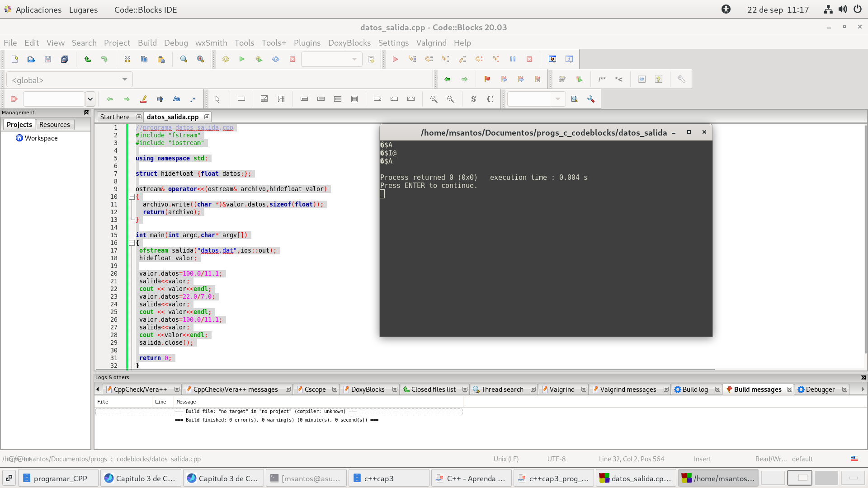Screen dimensions: 868x488
Task: Click the zoom in icon in toolbar
Action: 434,99
